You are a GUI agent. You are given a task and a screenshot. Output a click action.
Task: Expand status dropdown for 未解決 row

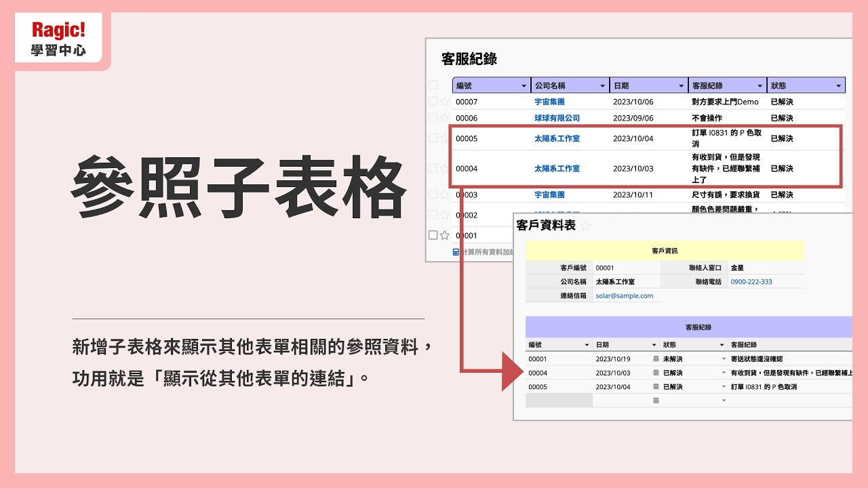[x=724, y=359]
